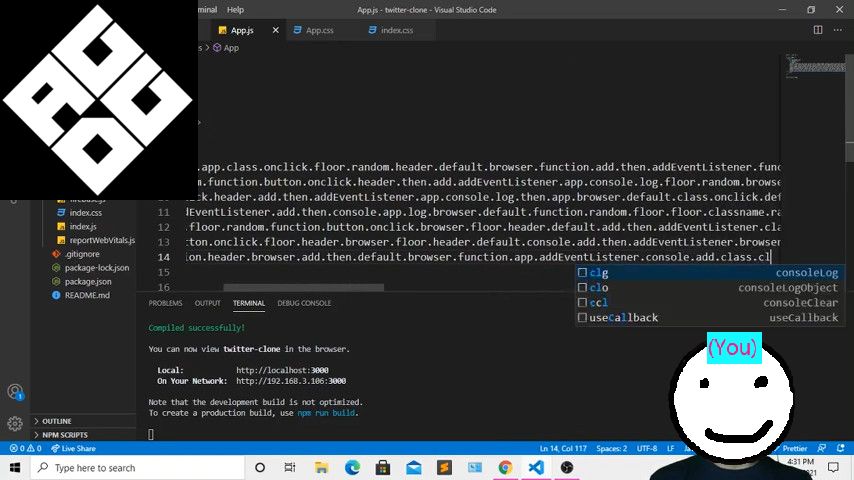Click the editor horizontal scrollbar
Screen dimensions: 854x480
pos(303,288)
